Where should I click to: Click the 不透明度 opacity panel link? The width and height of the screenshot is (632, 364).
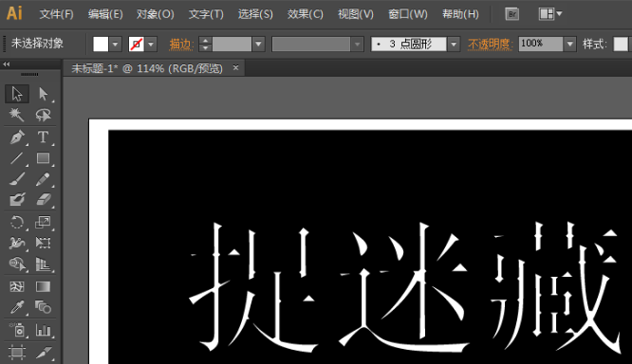tap(490, 44)
